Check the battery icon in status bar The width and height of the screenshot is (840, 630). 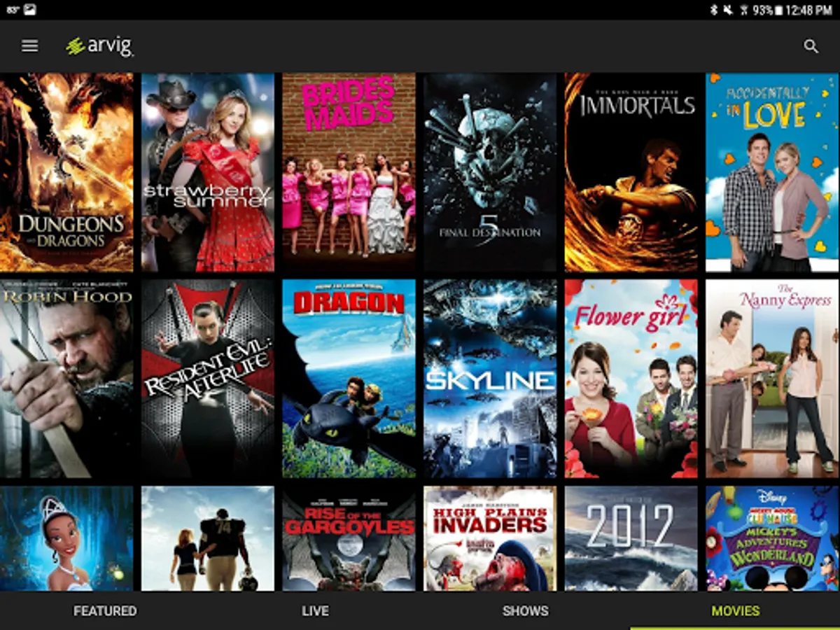click(x=780, y=10)
